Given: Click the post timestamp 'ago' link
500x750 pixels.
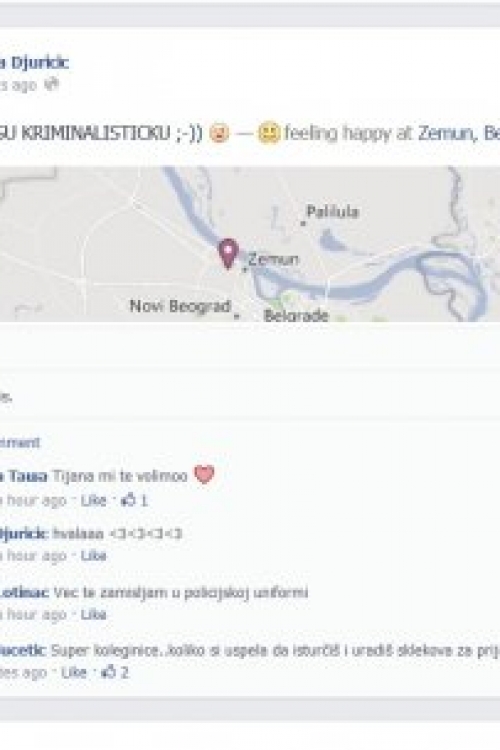Looking at the screenshot, I should 18,86.
